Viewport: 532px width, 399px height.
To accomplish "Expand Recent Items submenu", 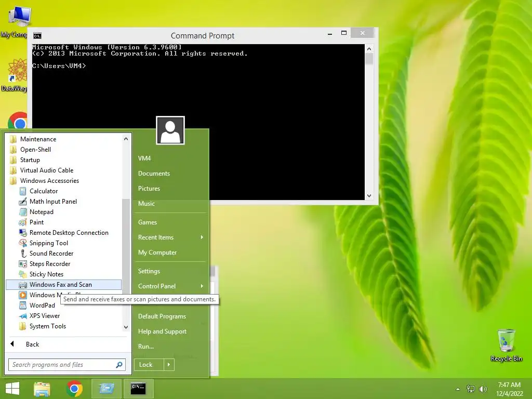I will click(170, 237).
